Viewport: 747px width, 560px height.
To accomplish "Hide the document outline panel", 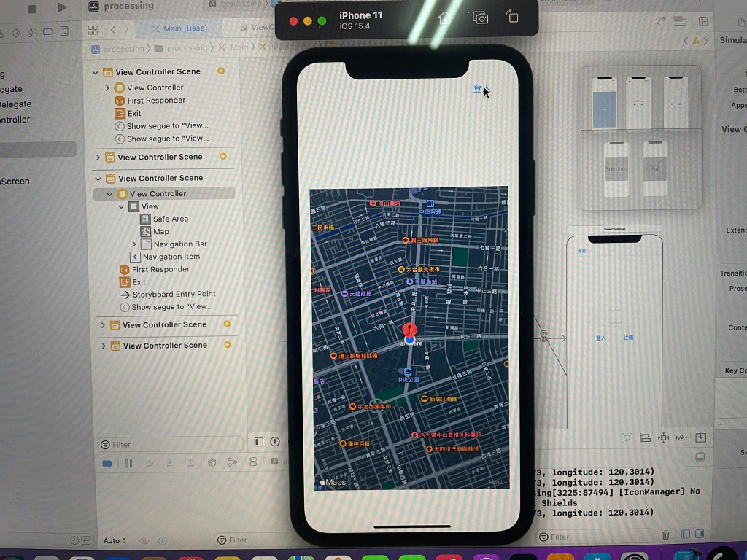I will click(259, 442).
